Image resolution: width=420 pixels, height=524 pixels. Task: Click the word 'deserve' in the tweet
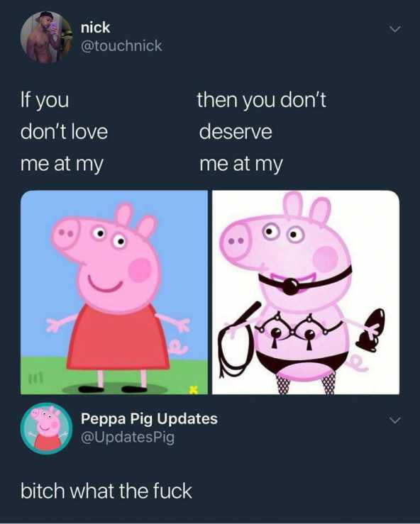point(236,132)
